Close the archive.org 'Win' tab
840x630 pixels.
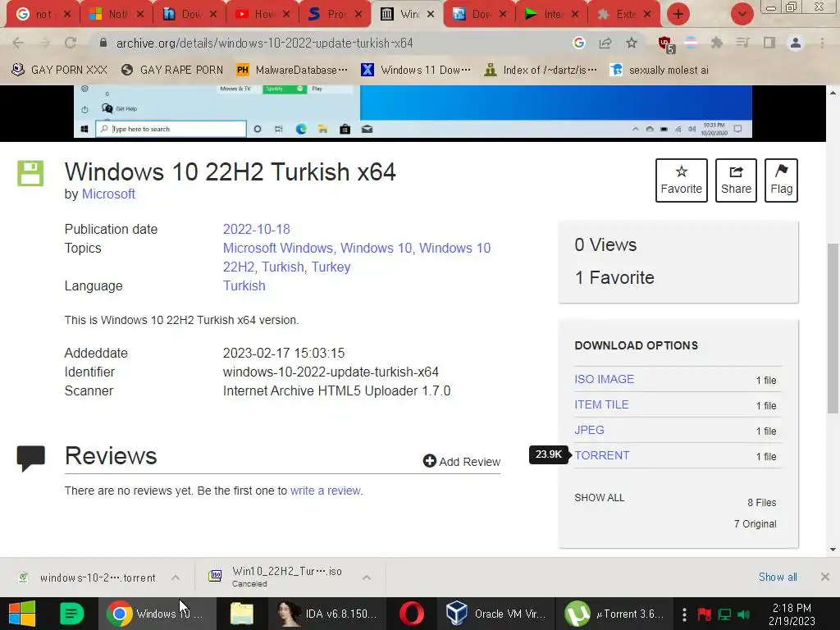(x=430, y=15)
